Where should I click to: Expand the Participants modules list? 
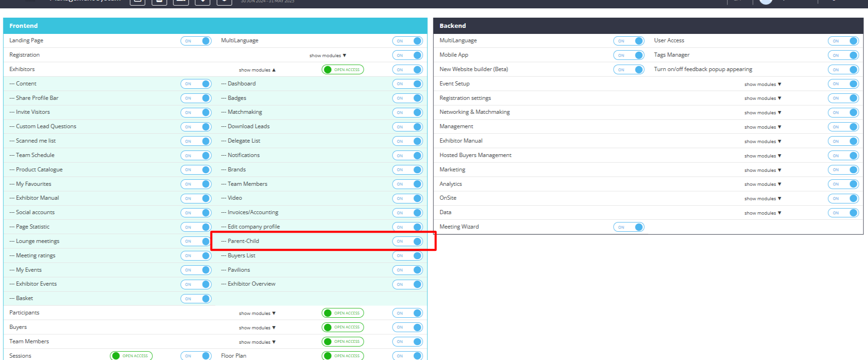click(x=257, y=313)
